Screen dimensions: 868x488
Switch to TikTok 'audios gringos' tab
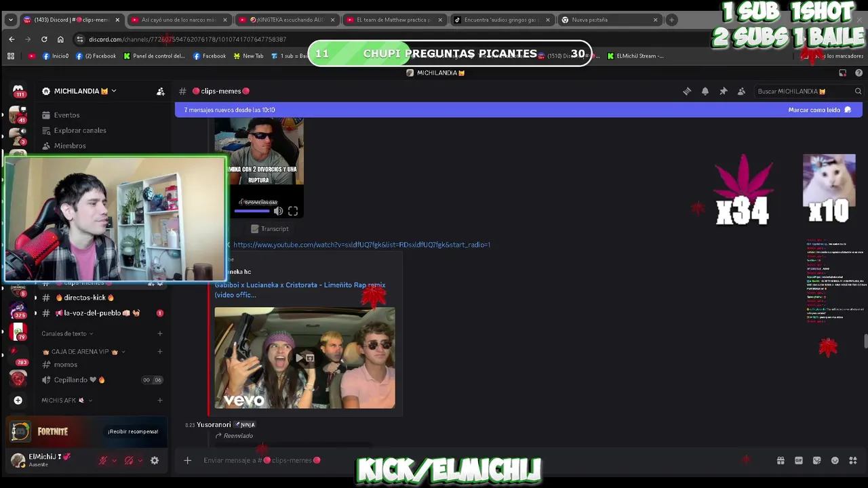[x=502, y=20]
